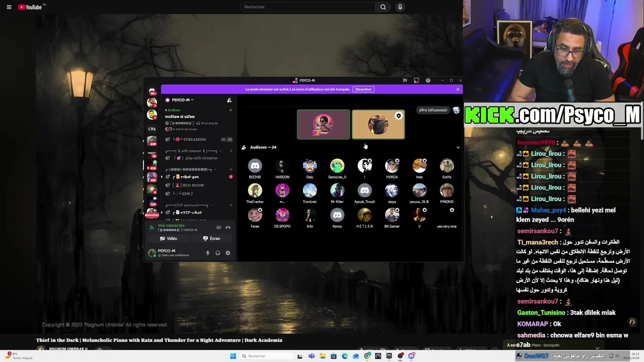Open Discord user settings gear
This screenshot has width=644, height=362.
228,253
